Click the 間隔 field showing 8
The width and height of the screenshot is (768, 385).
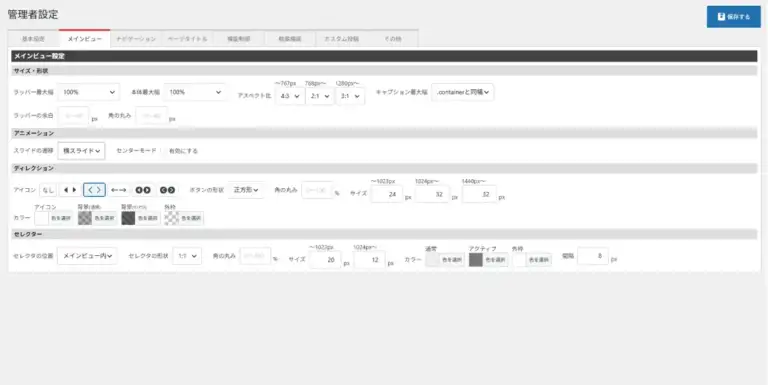coord(593,256)
